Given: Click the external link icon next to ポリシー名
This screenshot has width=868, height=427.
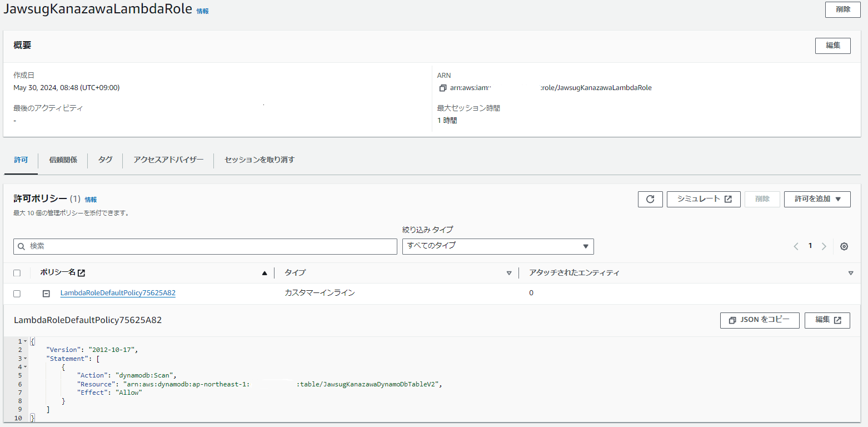Looking at the screenshot, I should point(82,273).
